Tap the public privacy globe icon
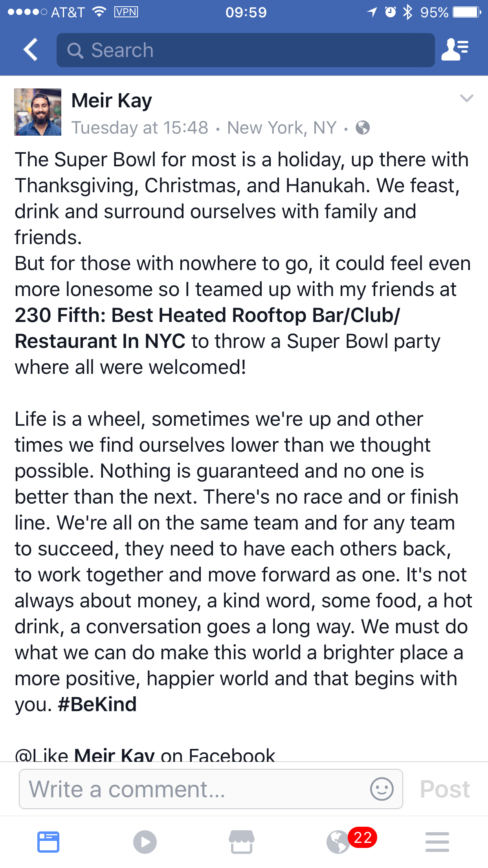Image resolution: width=488 pixels, height=868 pixels. [x=363, y=128]
